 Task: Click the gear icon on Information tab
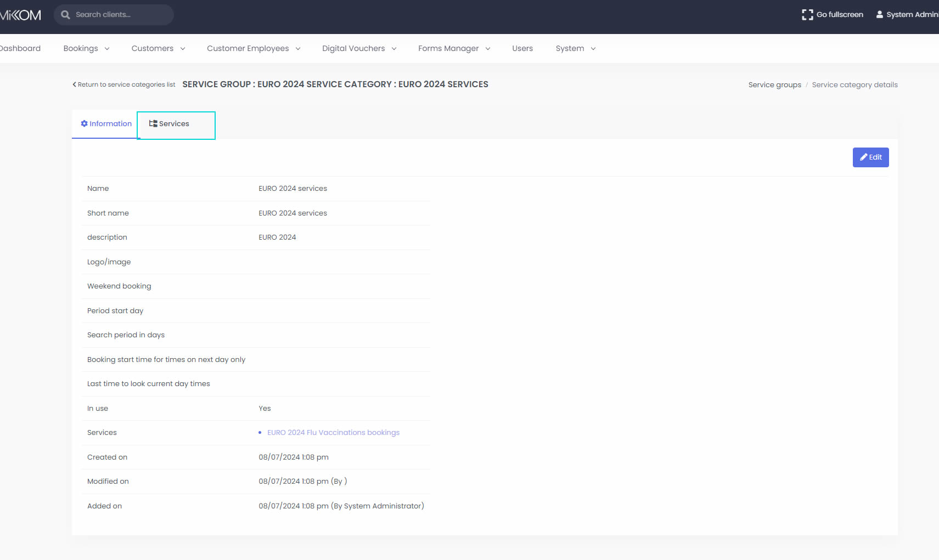pyautogui.click(x=84, y=124)
